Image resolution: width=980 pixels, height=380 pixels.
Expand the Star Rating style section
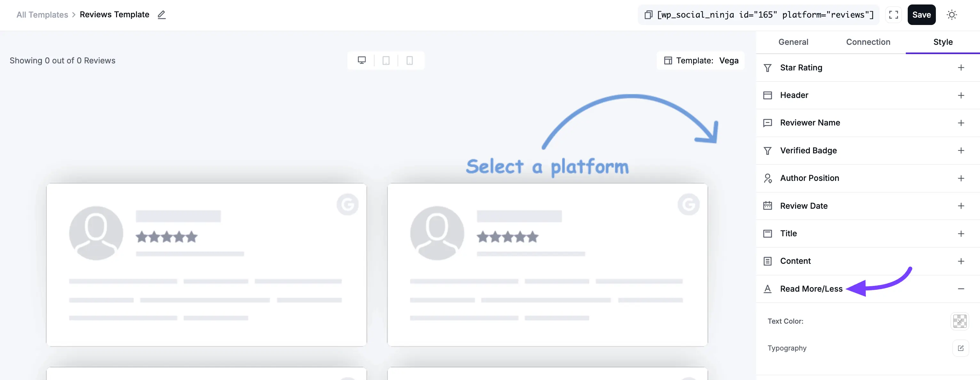coord(962,68)
